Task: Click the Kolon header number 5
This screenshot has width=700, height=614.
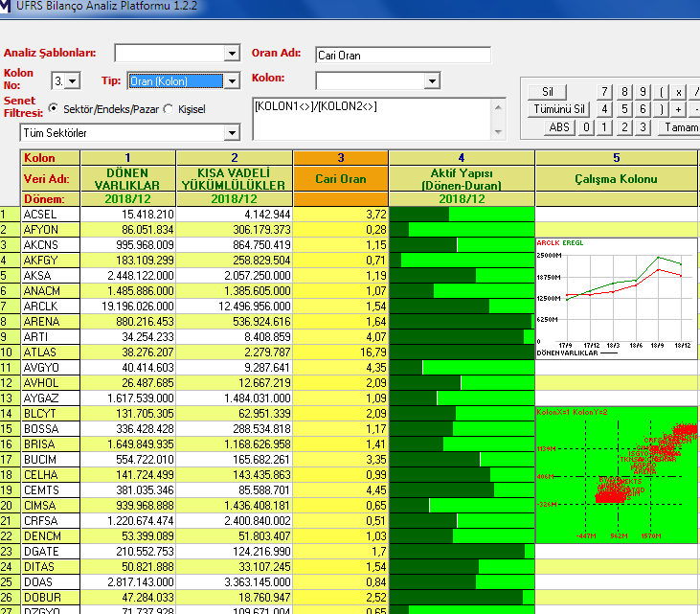Action: pos(616,158)
